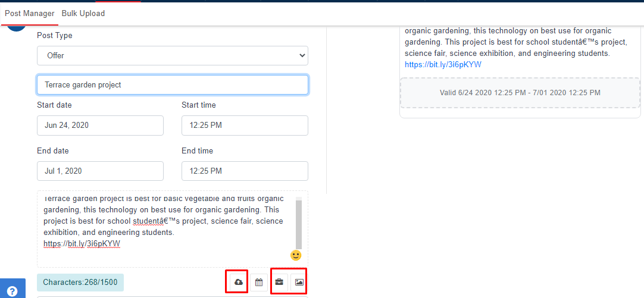
Task: Click the briefcase icon button
Action: point(279,282)
